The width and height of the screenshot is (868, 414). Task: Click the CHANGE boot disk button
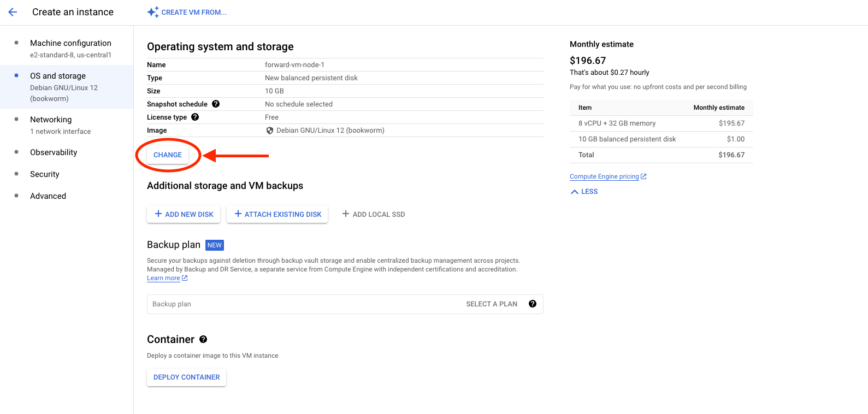pos(168,155)
